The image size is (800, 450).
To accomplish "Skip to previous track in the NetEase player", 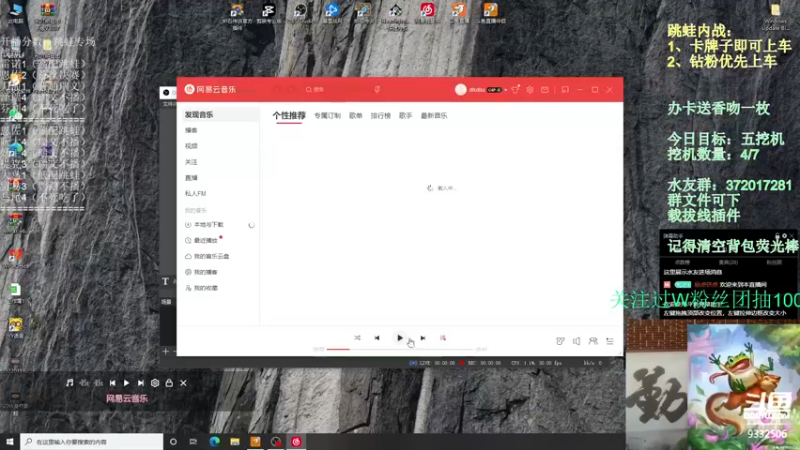I will point(377,338).
